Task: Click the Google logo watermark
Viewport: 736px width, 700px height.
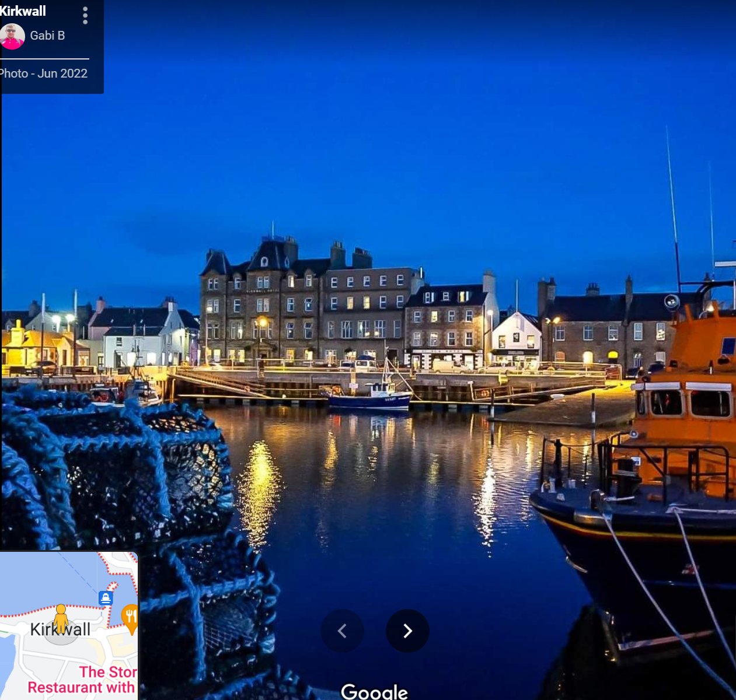Action: tap(374, 692)
